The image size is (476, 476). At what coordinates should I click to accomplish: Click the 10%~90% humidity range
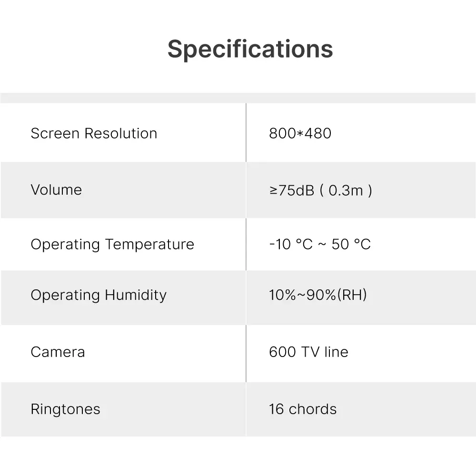303,295
